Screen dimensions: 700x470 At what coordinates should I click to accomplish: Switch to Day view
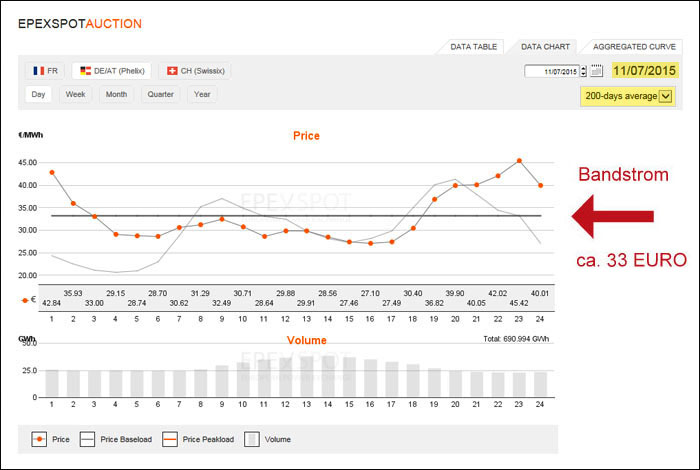(x=38, y=95)
